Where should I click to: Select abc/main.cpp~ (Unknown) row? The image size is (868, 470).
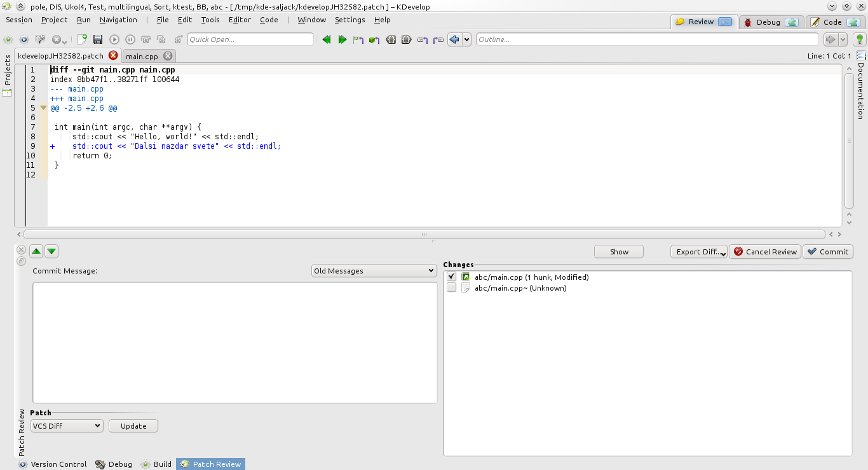tap(648, 288)
